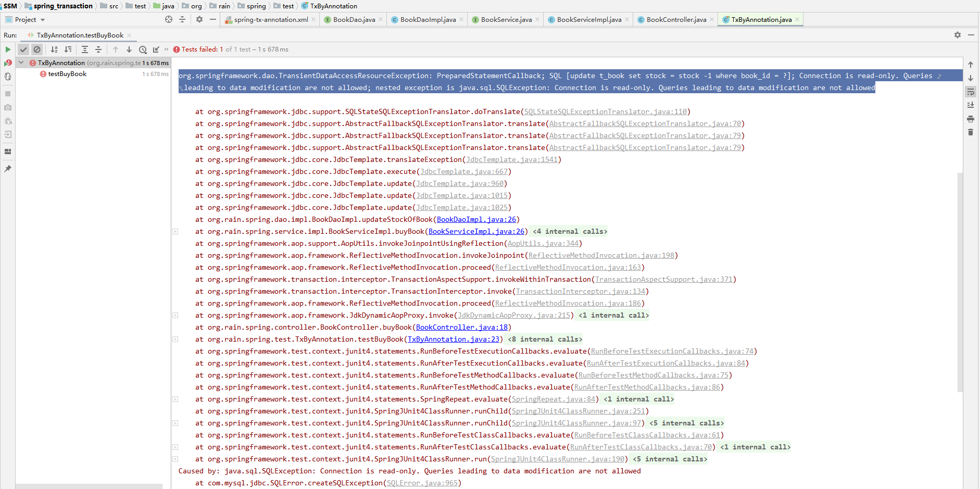Viewport: 980px width, 489px height.
Task: Sort tests alphabetically
Action: [x=54, y=49]
